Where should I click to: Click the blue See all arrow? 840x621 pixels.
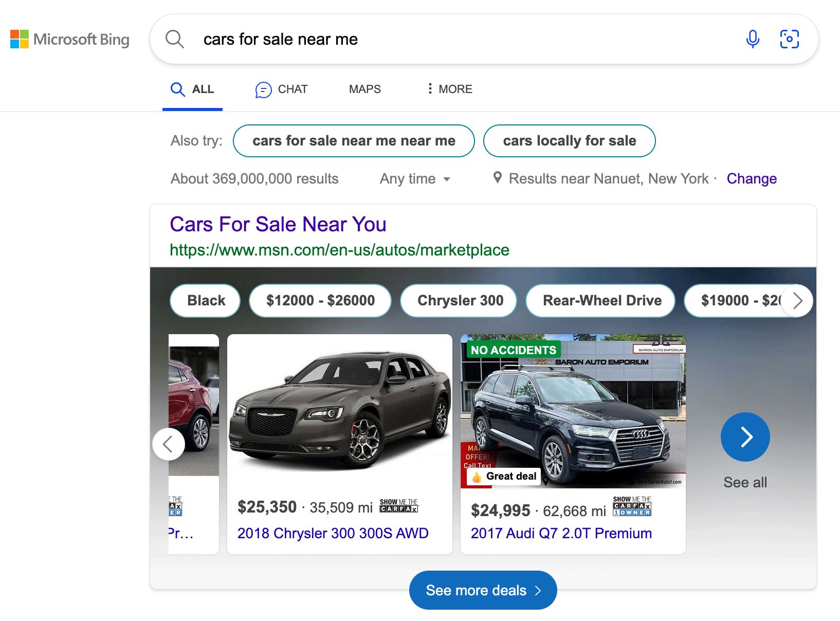click(x=745, y=437)
